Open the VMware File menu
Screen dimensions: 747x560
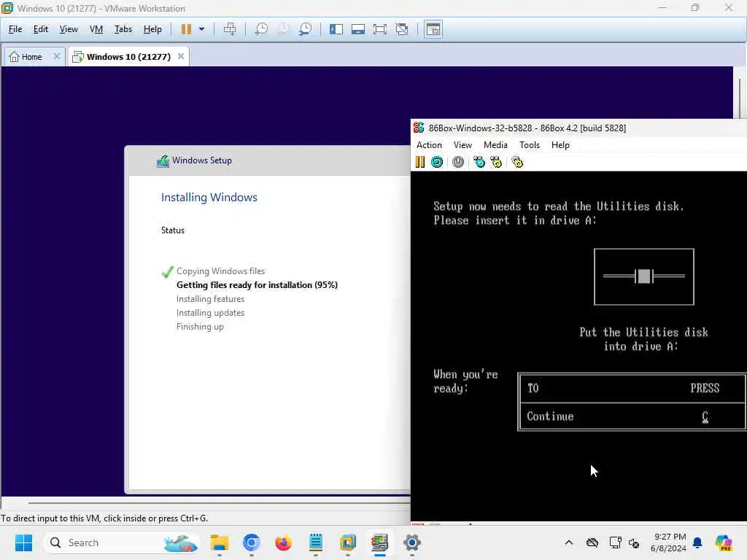pos(15,29)
